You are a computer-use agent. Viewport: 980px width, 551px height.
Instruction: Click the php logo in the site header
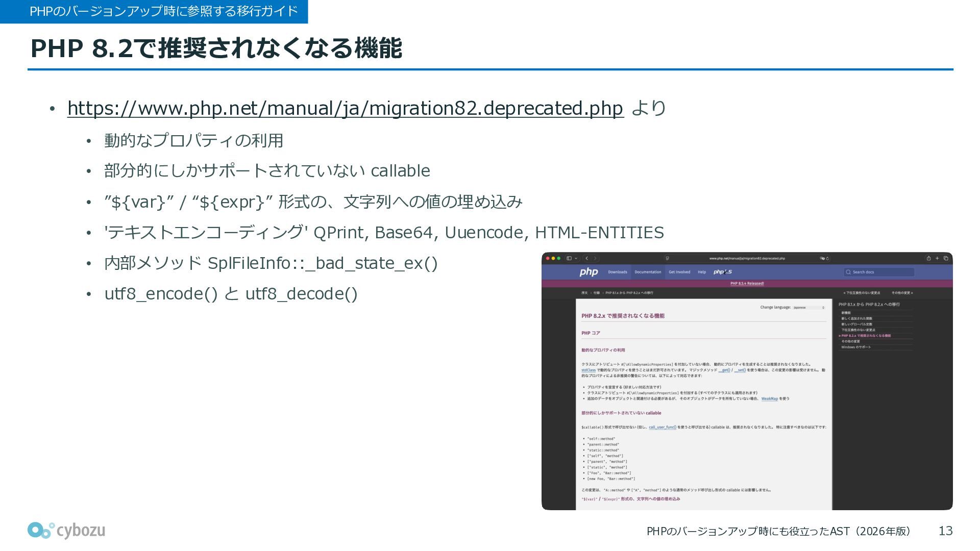[x=589, y=272]
